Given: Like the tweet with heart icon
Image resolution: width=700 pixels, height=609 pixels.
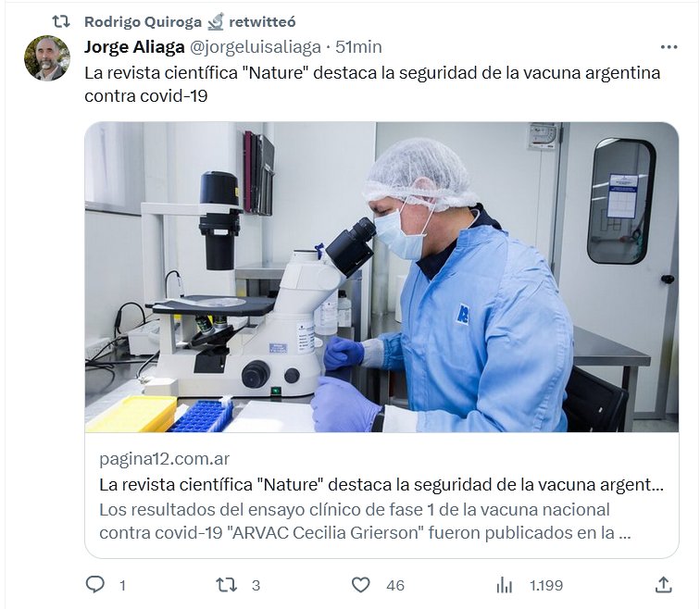Looking at the screenshot, I should click(x=361, y=585).
